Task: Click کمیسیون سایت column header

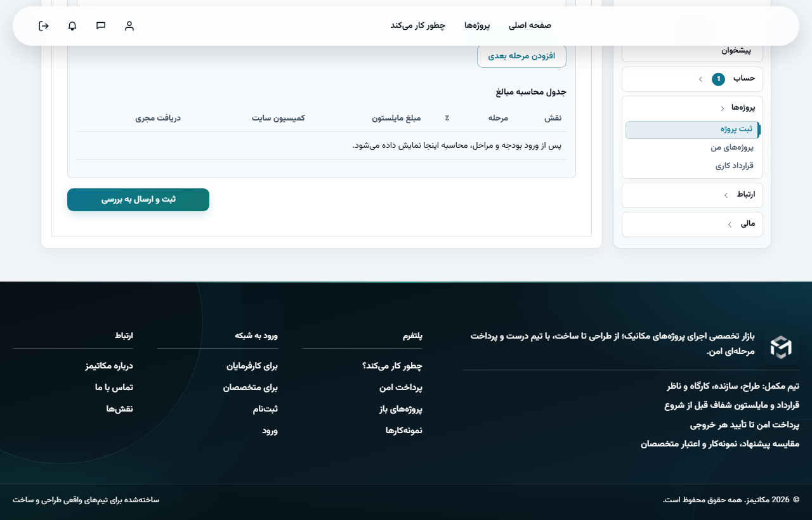Action: click(x=278, y=118)
